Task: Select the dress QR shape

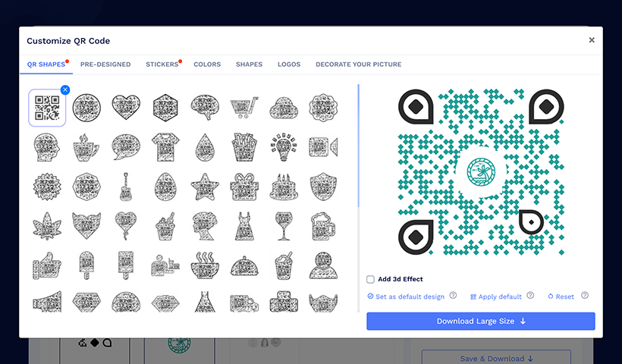Action: pyautogui.click(x=244, y=226)
